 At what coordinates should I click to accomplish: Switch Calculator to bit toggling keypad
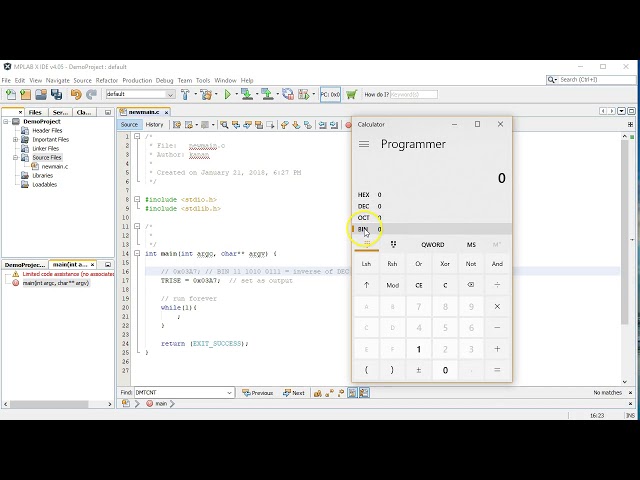pyautogui.click(x=393, y=244)
